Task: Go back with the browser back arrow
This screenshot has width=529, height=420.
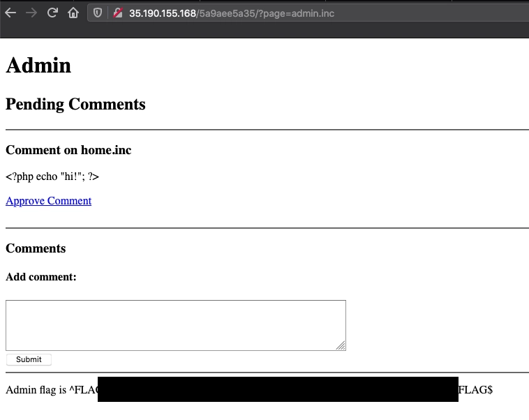Action: (x=10, y=13)
